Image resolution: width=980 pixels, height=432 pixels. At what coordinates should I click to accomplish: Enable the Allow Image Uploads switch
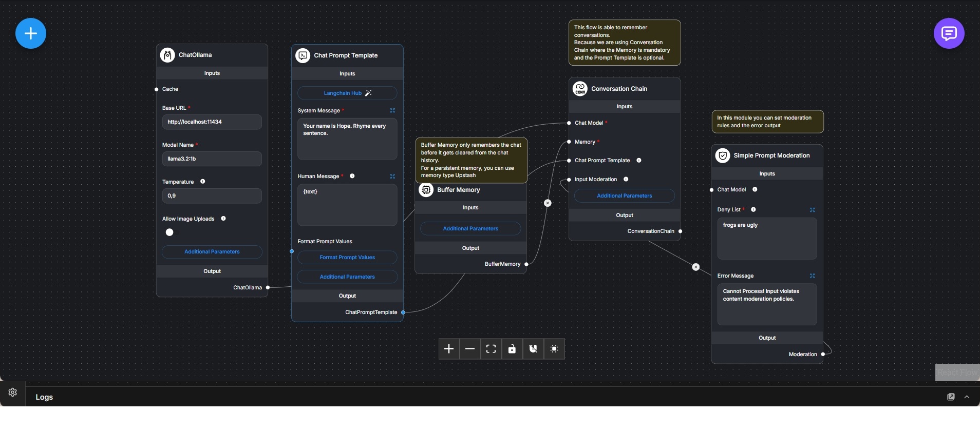coord(169,232)
